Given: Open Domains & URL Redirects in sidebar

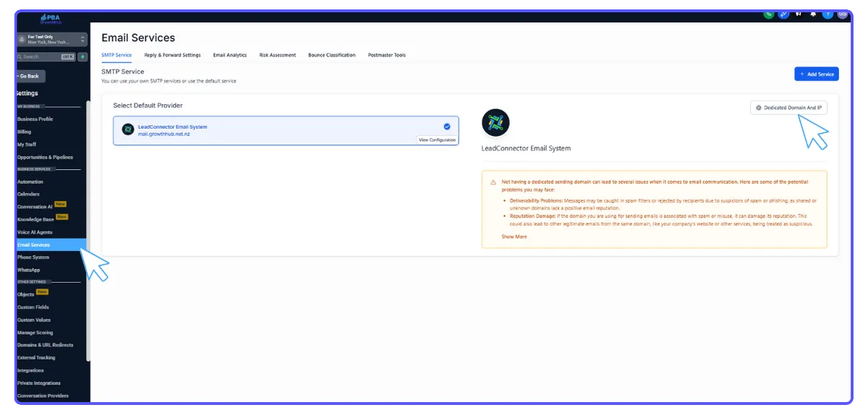Looking at the screenshot, I should click(46, 345).
